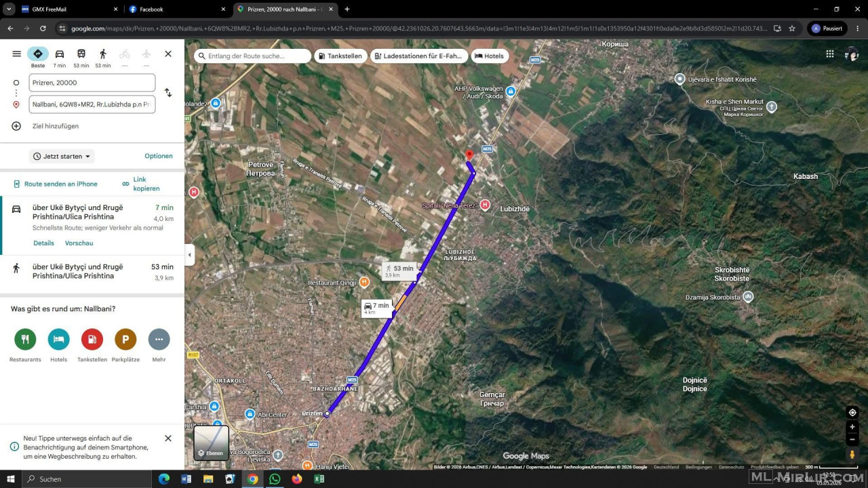Image resolution: width=868 pixels, height=488 pixels.
Task: Zoom out on the map
Action: point(852,439)
